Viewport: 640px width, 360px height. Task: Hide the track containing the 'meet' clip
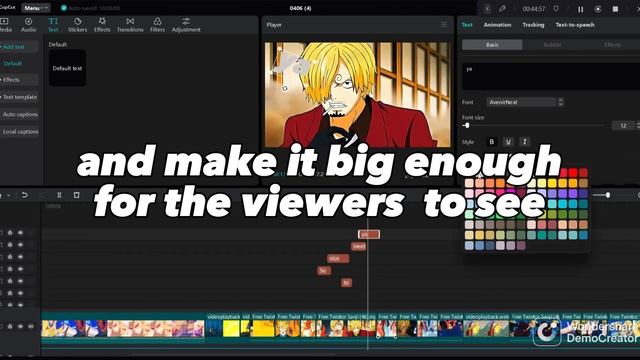pos(20,244)
